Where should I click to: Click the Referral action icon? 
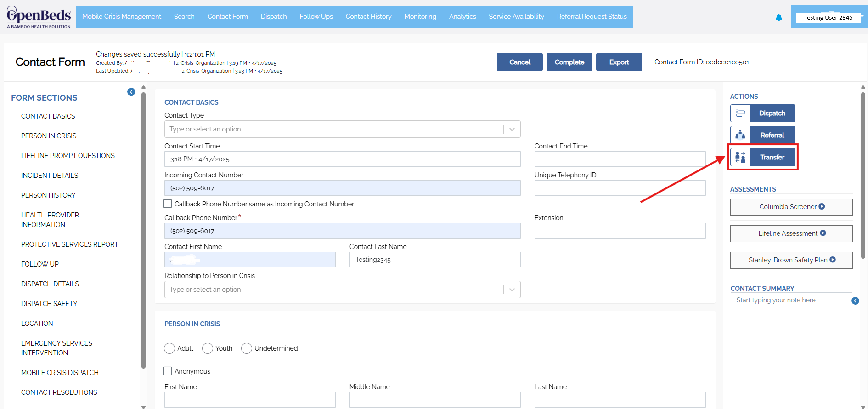pyautogui.click(x=740, y=135)
